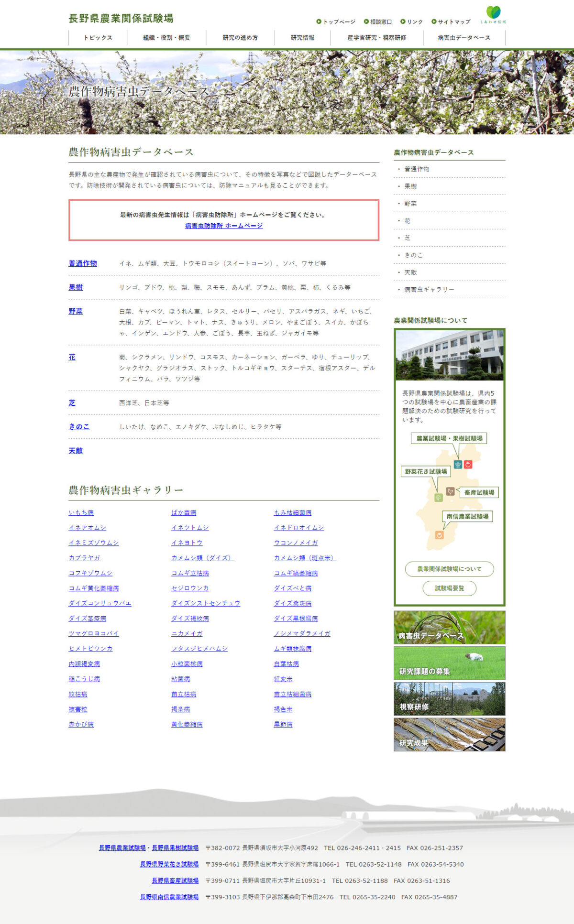
Task: Open the トピックス menu item
Action: 98,38
